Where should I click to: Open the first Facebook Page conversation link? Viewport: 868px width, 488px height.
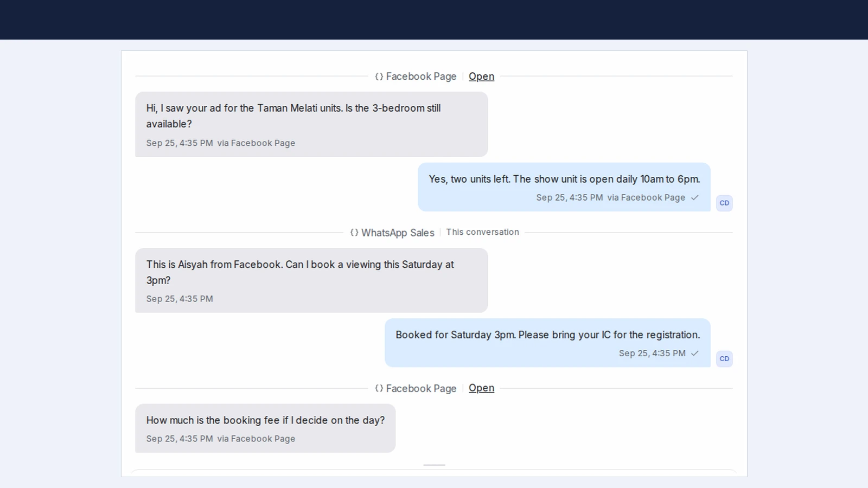coord(481,76)
